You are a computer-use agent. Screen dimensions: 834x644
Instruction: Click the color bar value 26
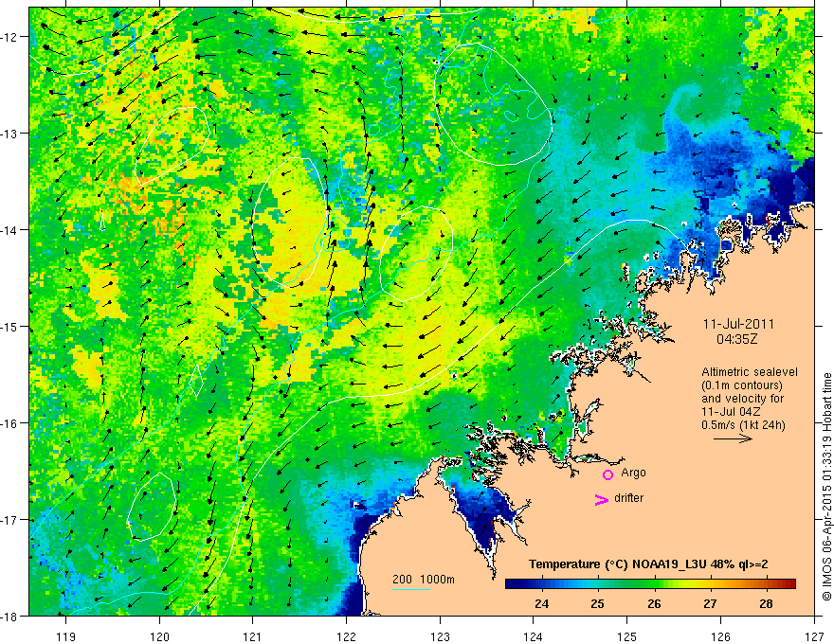[x=654, y=603]
